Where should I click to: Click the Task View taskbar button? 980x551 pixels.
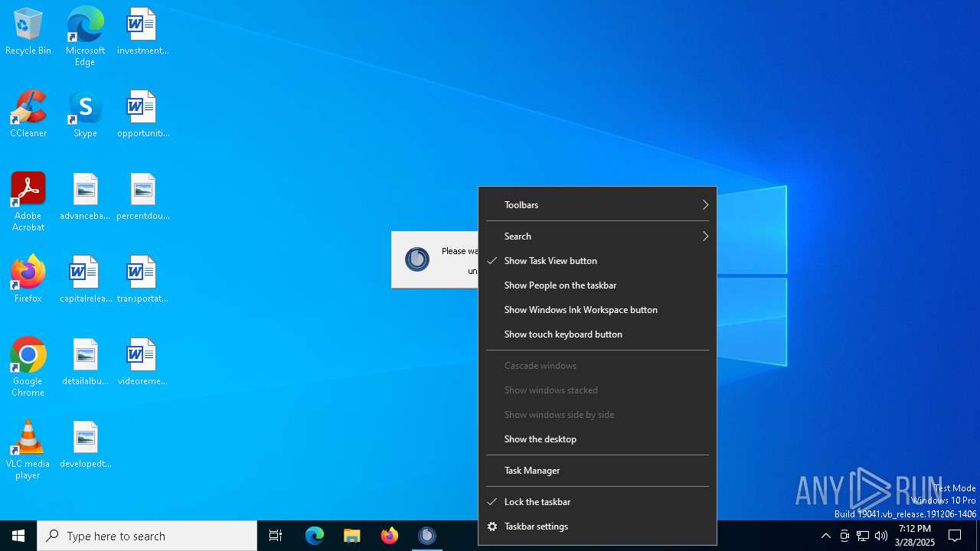(x=276, y=536)
